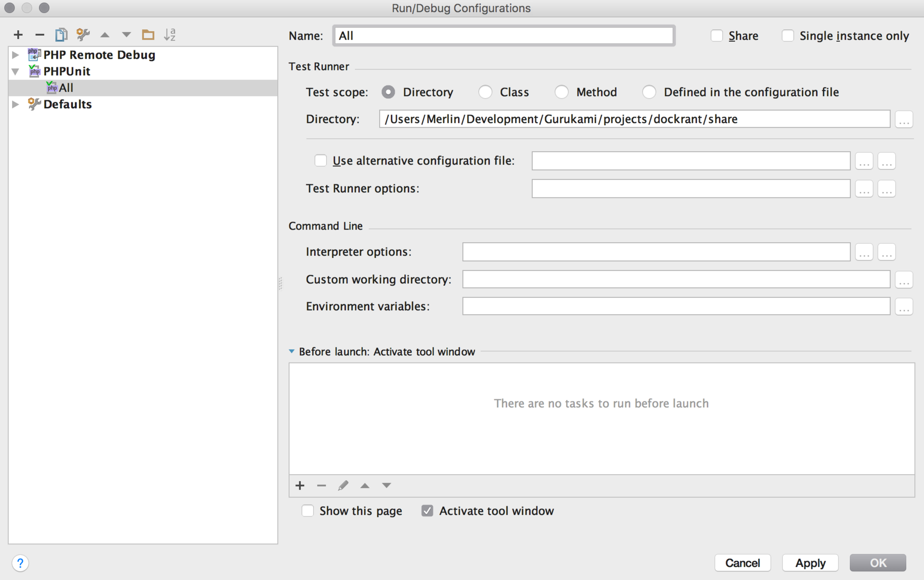Select Directory test scope
The height and width of the screenshot is (580, 924).
(388, 92)
